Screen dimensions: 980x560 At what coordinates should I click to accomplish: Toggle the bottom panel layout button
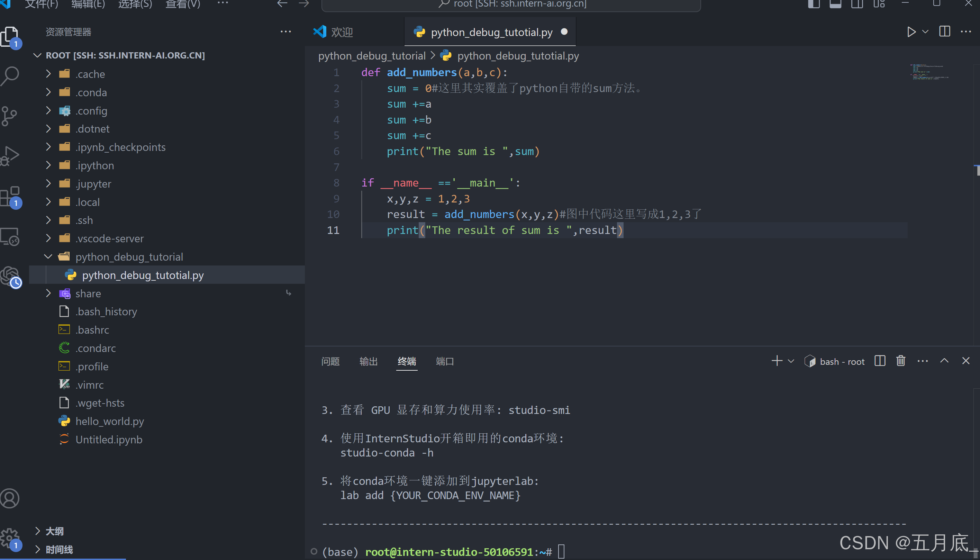tap(835, 4)
